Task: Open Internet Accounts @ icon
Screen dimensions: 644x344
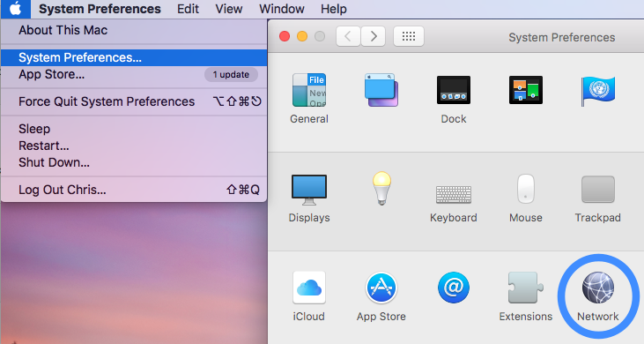Action: pyautogui.click(x=454, y=287)
